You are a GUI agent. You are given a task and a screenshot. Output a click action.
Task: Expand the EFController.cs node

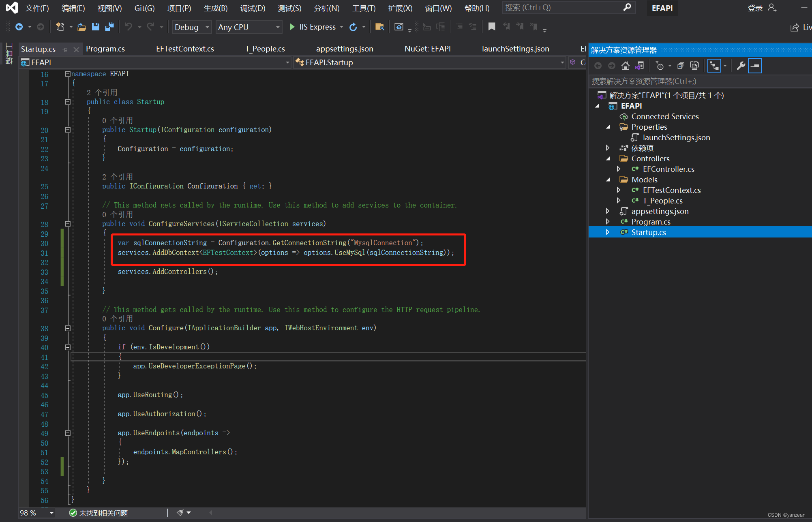point(619,169)
